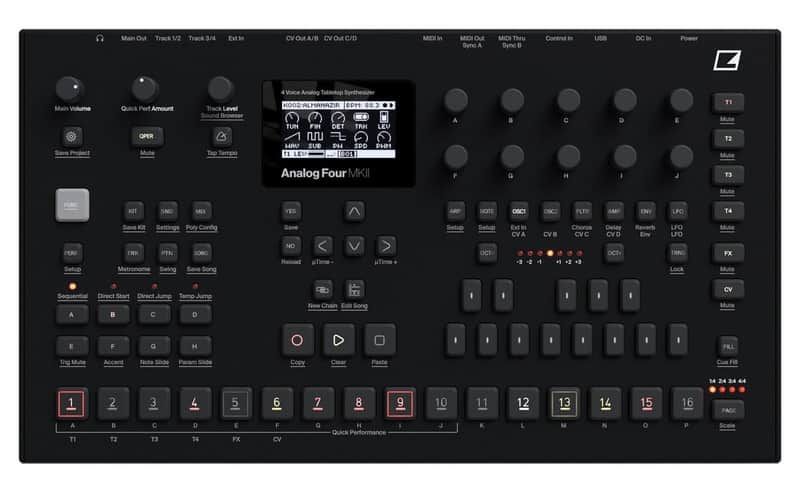The width and height of the screenshot is (800, 491).
Task: Click the right arrow µTime+ key
Action: tap(386, 246)
